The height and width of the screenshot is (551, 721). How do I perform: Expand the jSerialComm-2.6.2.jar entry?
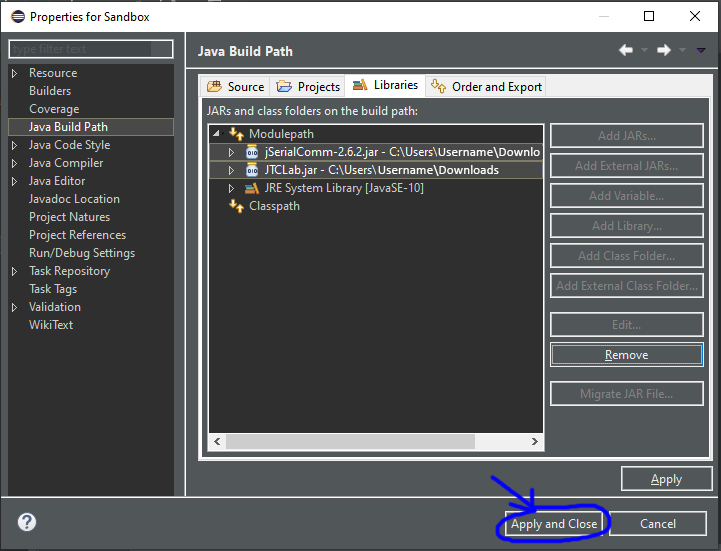231,152
